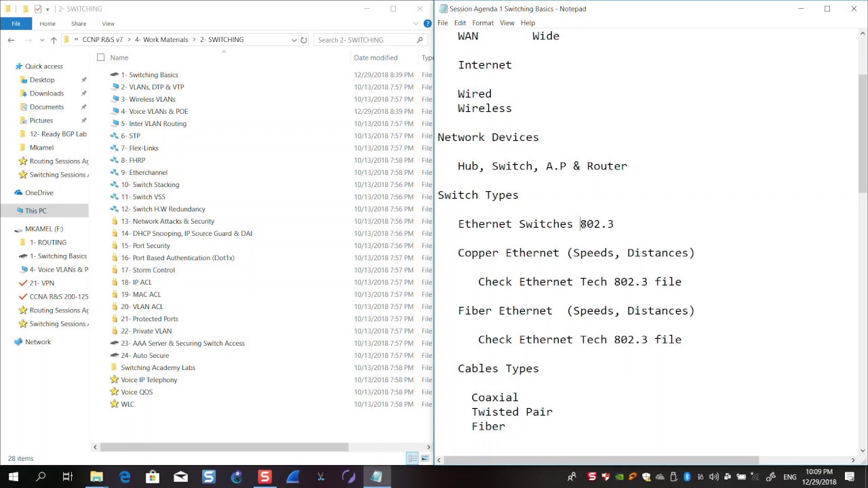Open Notepad's File menu
The width and height of the screenshot is (868, 488).
(x=443, y=23)
